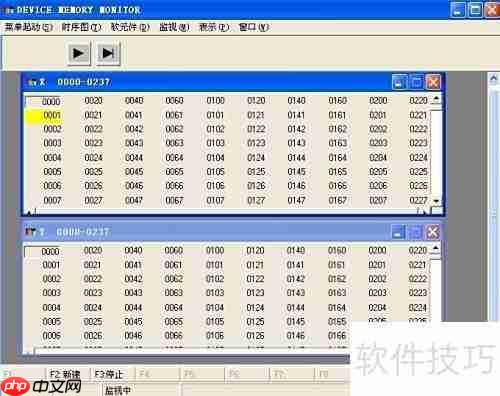Select device 0146 in the X window
Screen dimensions: 500x396
(x=296, y=186)
